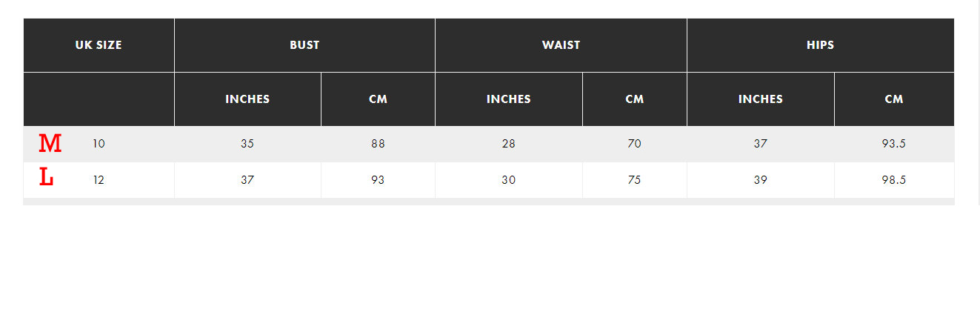Select the INCHES subheader under WAIST

[x=509, y=99]
